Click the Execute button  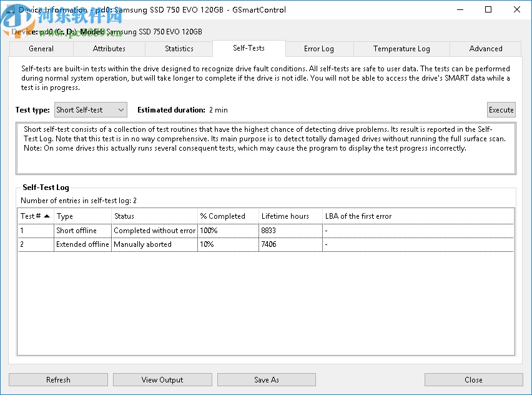(501, 110)
